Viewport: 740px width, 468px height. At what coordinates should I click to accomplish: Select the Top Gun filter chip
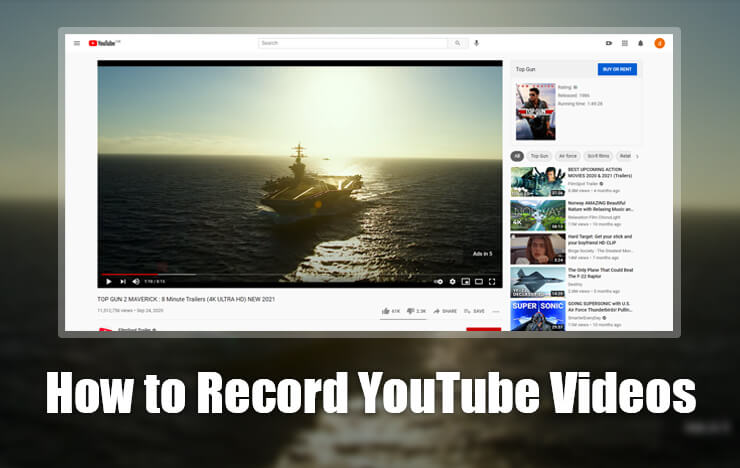[539, 156]
